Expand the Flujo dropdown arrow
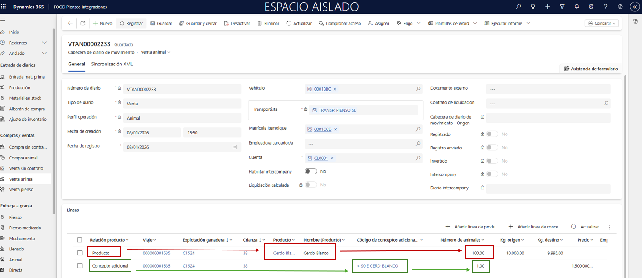Screen dimensions: 644x279 click(418, 23)
